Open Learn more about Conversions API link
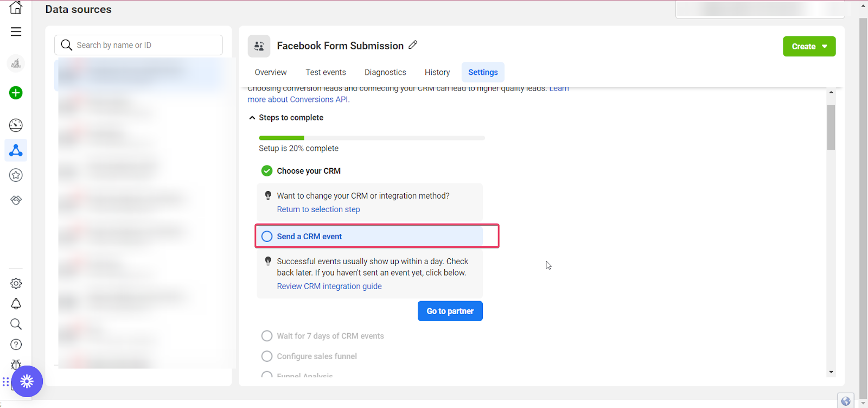Image resolution: width=868 pixels, height=408 pixels. [x=298, y=99]
